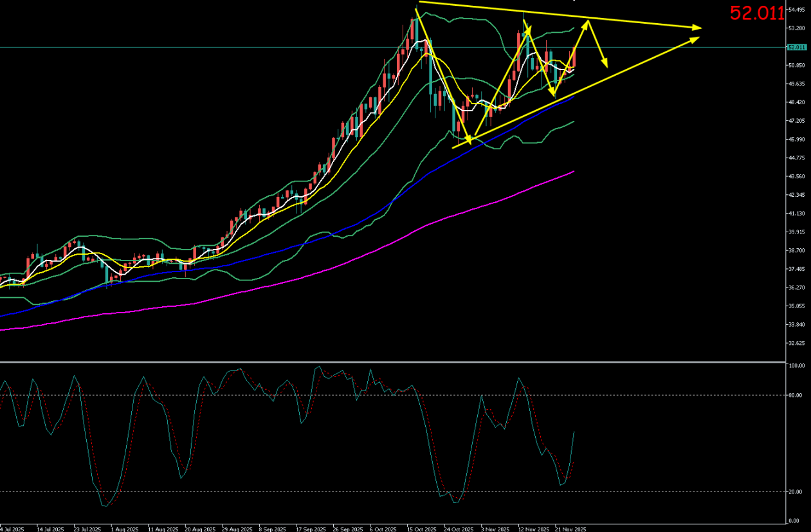Screen dimensions: 811x532
Task: Click the oscillator's 100.00 scale label
Action: pyautogui.click(x=796, y=365)
